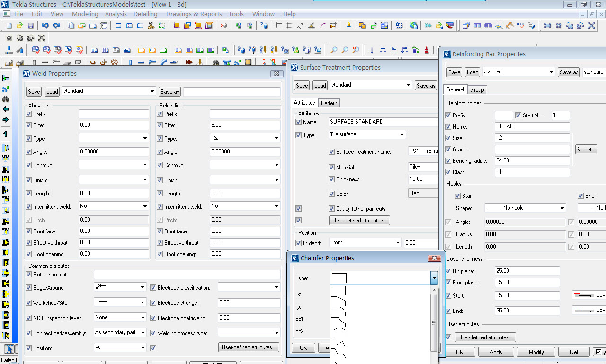Click the Undo arrow icon
Viewport: 606px width, 364px height.
coord(45,26)
